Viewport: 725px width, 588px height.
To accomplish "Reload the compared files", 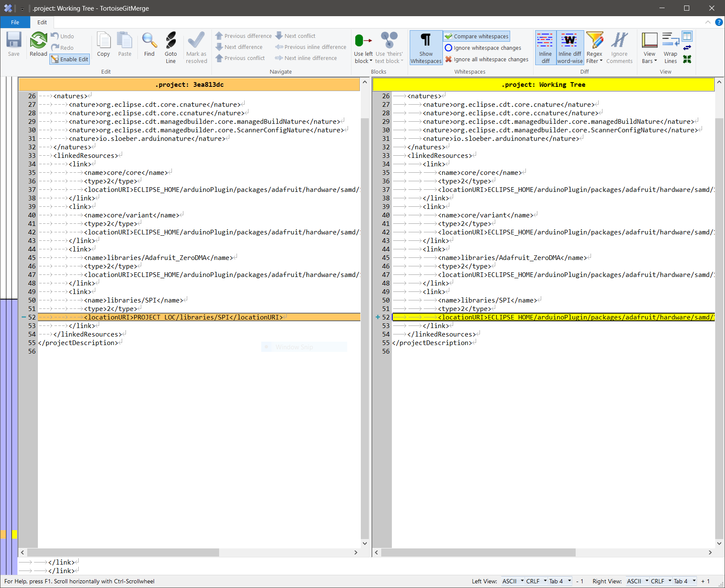I will pyautogui.click(x=38, y=45).
